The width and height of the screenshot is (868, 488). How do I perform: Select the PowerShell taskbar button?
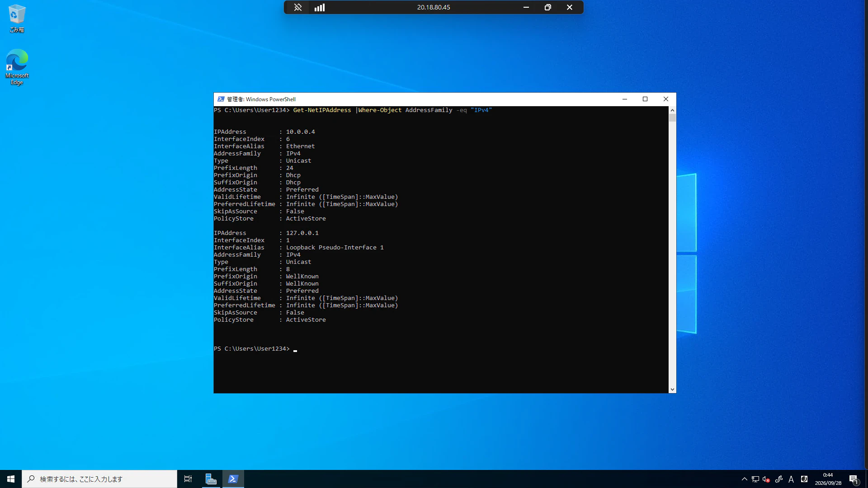233,479
